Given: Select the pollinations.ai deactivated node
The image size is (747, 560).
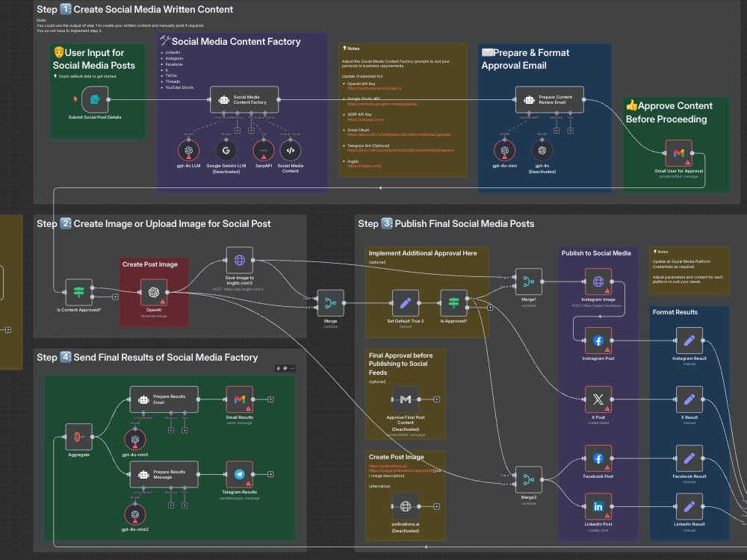Looking at the screenshot, I should (406, 506).
